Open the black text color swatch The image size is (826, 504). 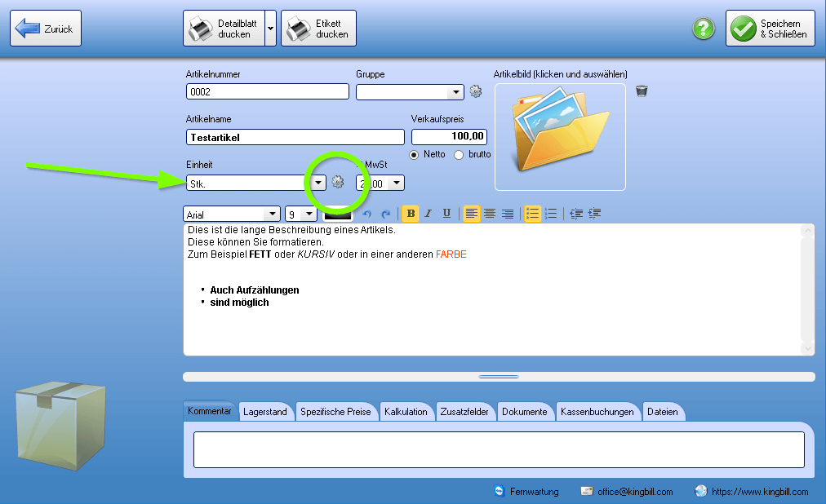(338, 214)
